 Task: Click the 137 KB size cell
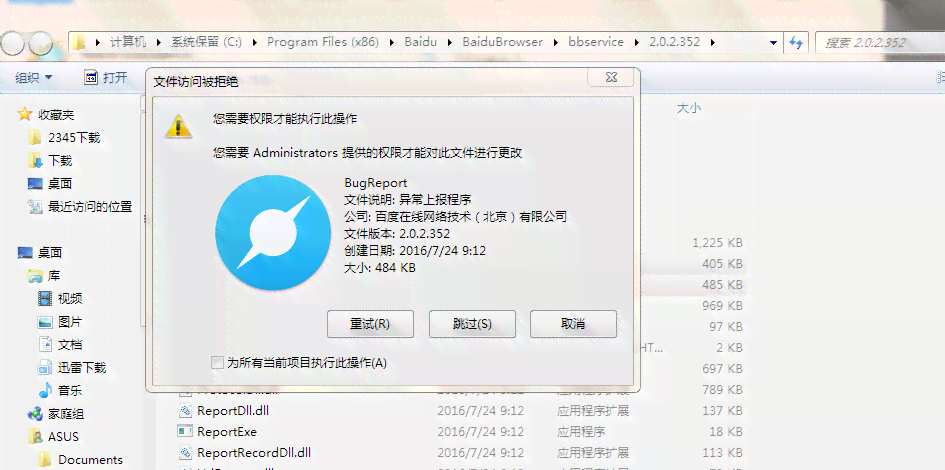(x=722, y=411)
